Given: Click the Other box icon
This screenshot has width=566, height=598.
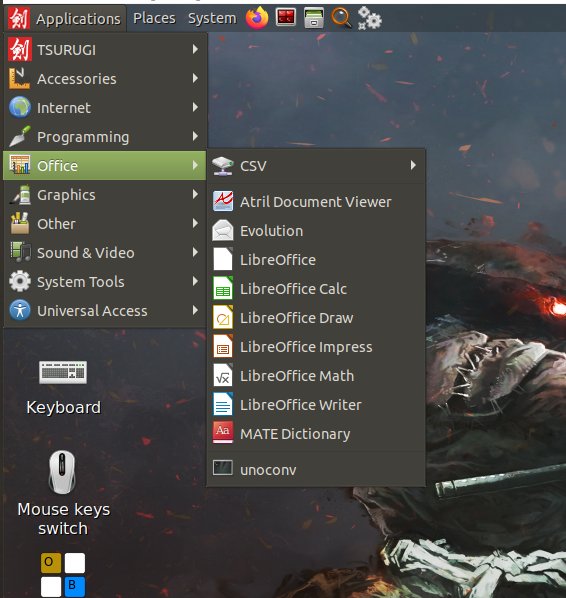Looking at the screenshot, I should [20, 223].
